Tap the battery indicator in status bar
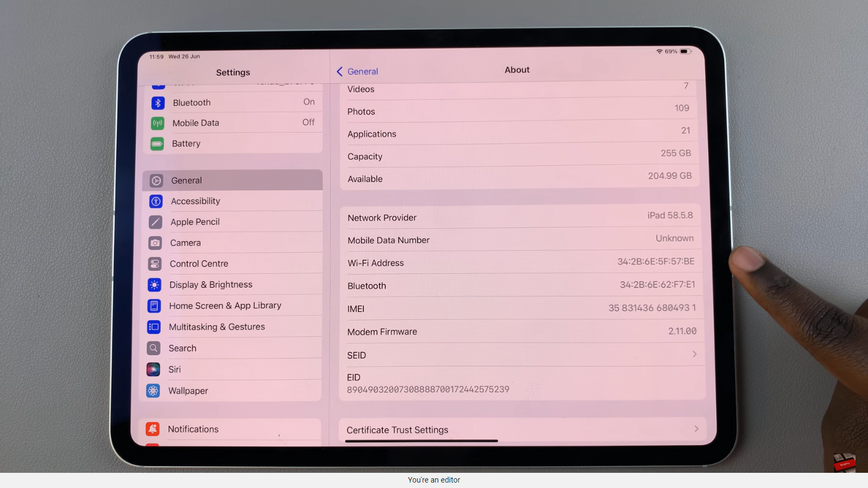The height and width of the screenshot is (488, 868). (686, 52)
